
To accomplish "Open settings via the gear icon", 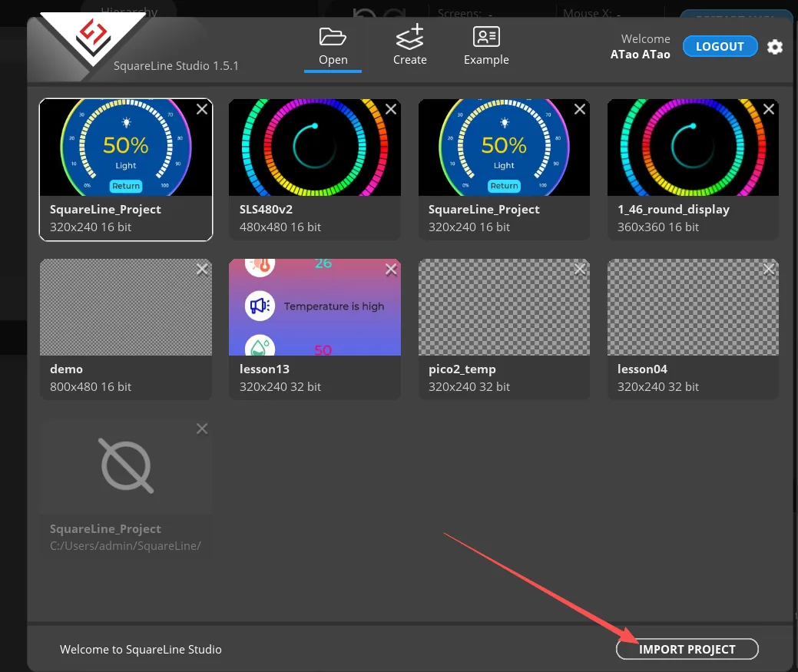I will point(775,47).
